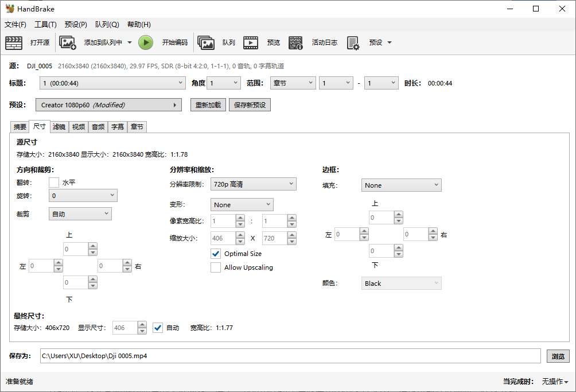576x392 pixels.
Task: Open the 工具(T) menu
Action: (45, 25)
